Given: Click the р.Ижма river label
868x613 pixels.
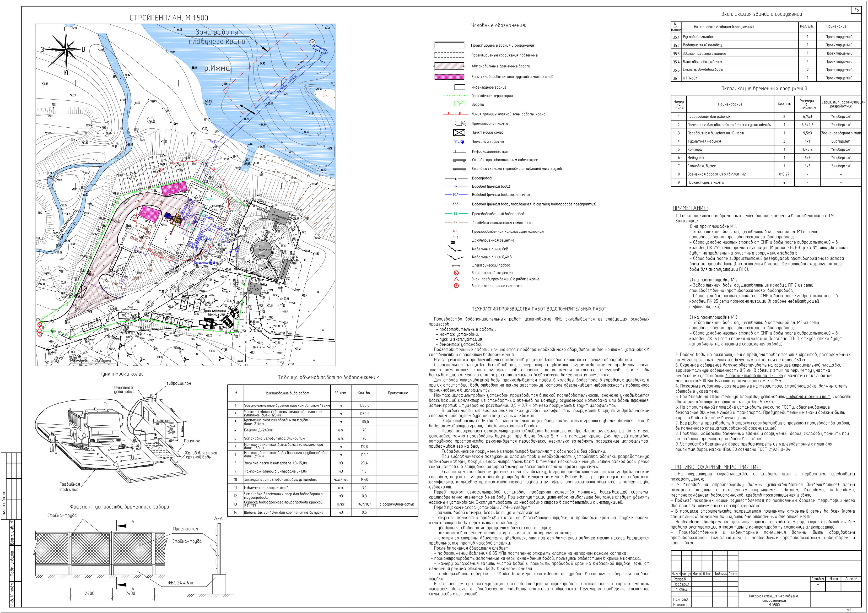Looking at the screenshot, I should (217, 68).
